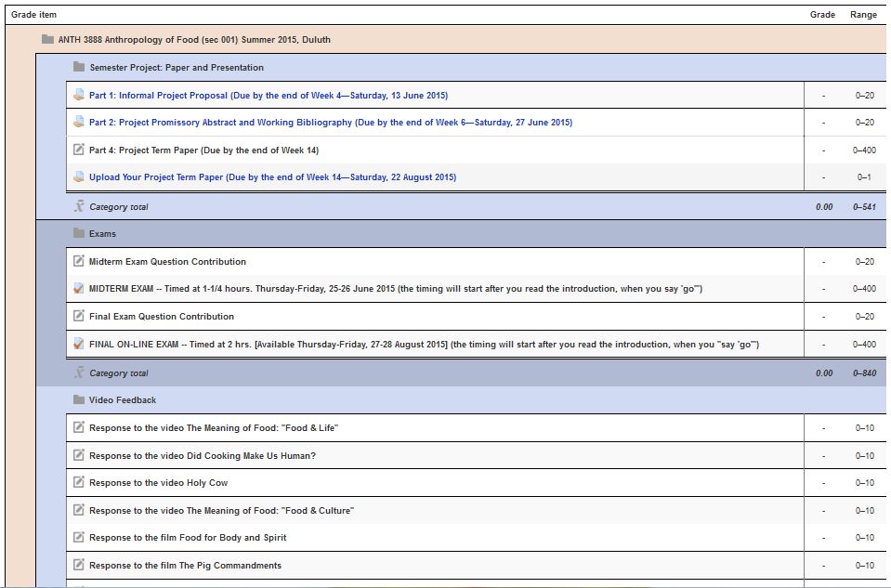Click the MIDTERM EXAM timed 1-1/4 hours text
The height and width of the screenshot is (588, 891).
point(396,289)
